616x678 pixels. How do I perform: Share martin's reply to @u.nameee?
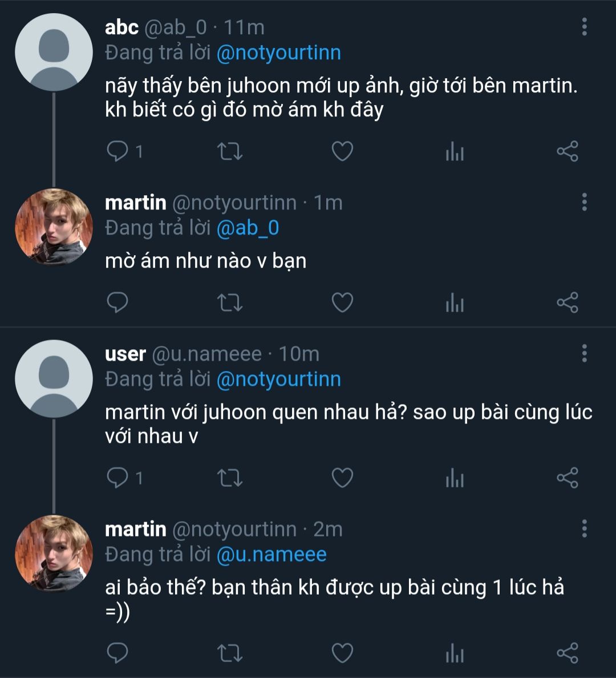[568, 653]
